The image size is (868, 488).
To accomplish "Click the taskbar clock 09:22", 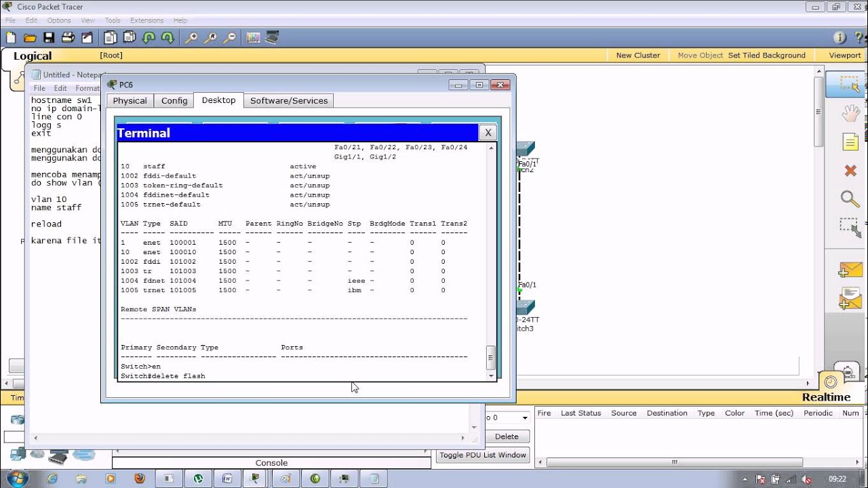I will point(837,479).
